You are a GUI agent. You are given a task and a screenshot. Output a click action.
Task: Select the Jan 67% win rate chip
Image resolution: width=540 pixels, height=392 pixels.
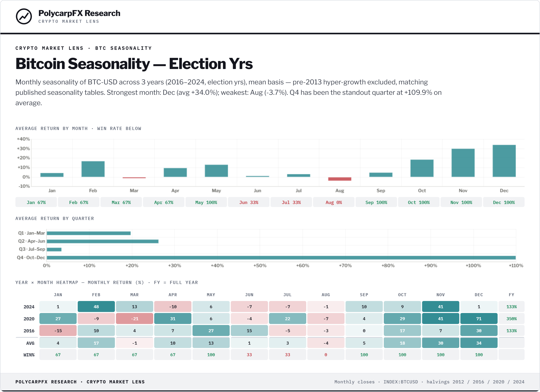tap(36, 202)
